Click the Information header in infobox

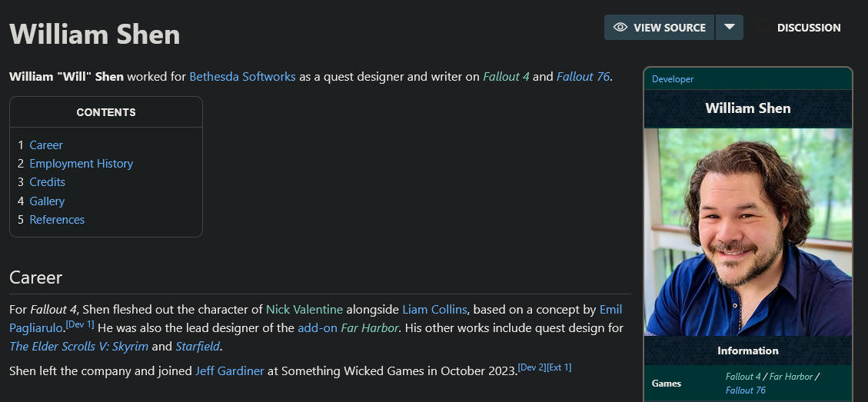click(x=748, y=351)
